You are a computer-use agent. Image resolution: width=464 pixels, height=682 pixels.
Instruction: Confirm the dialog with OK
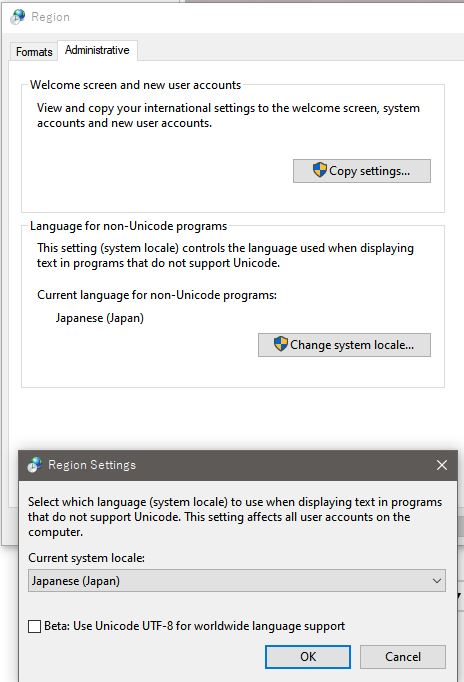pyautogui.click(x=308, y=657)
